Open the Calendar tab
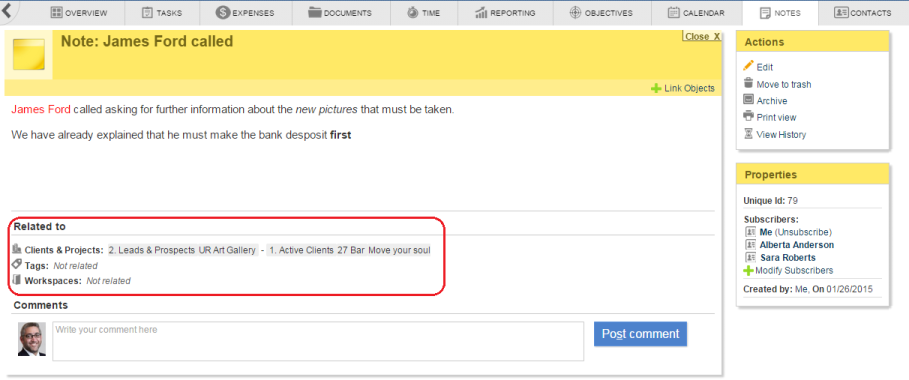 (x=696, y=13)
